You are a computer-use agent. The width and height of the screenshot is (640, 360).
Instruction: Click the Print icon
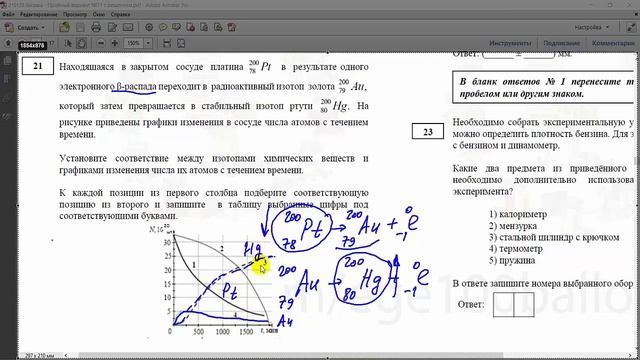tap(96, 27)
